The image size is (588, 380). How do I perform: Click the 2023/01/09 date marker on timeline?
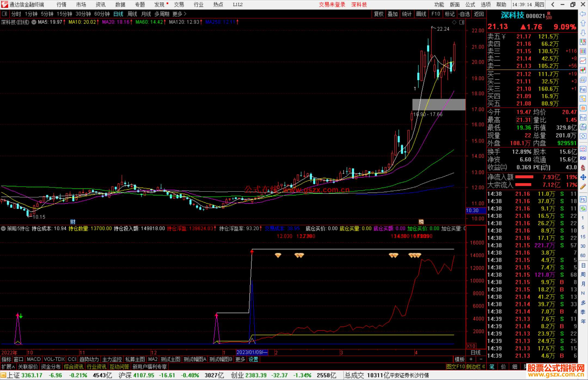click(252, 352)
